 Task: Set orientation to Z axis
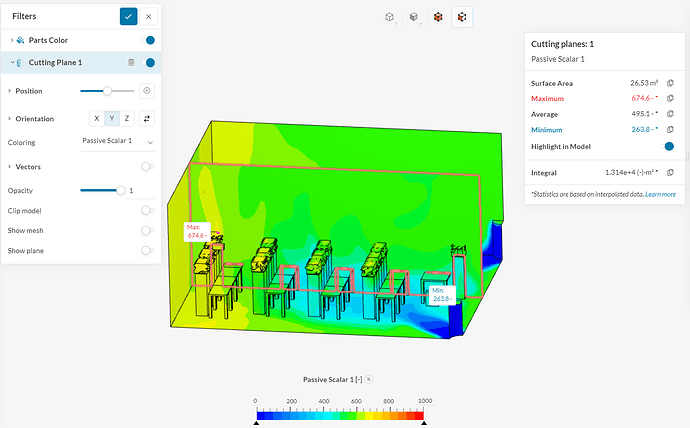[127, 118]
